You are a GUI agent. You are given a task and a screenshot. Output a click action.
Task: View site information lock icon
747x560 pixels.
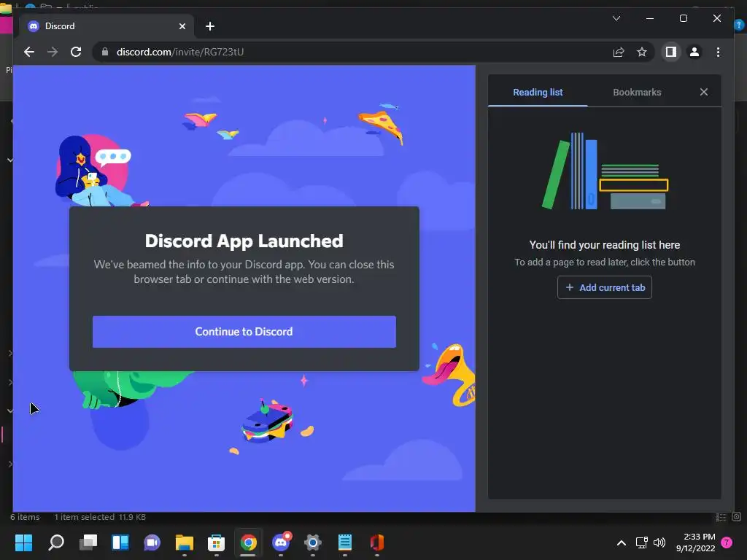click(105, 52)
